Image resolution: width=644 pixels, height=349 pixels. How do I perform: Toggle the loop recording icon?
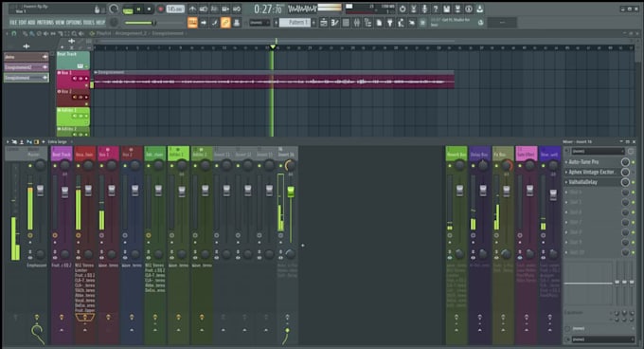click(237, 9)
